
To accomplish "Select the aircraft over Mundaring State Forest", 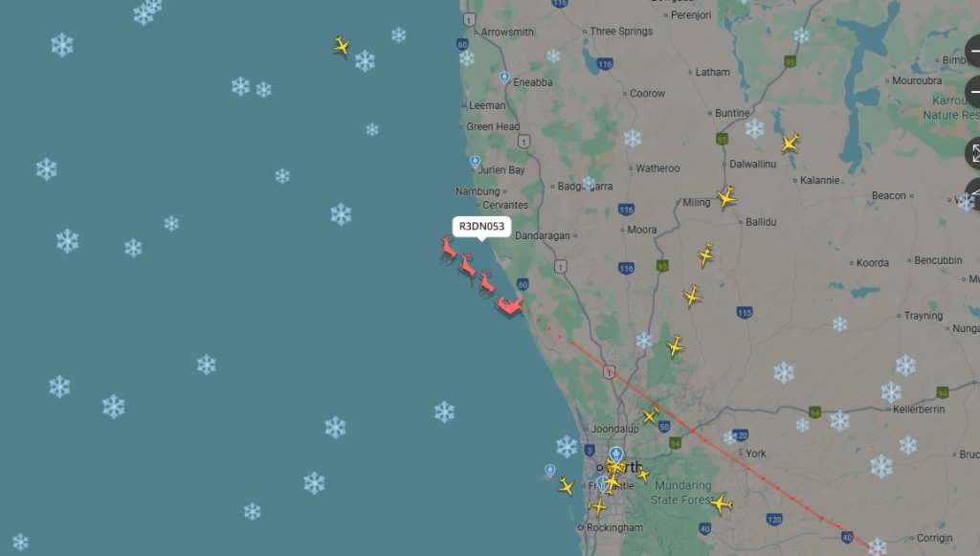I will point(721,503).
